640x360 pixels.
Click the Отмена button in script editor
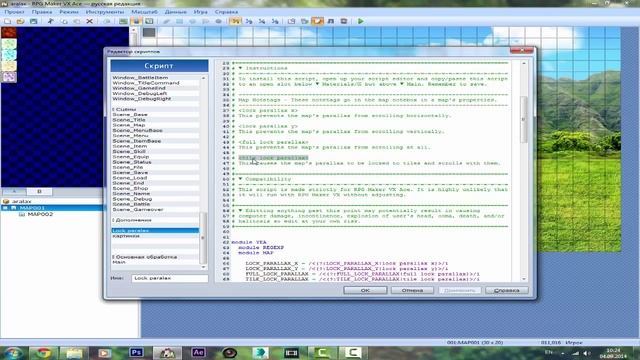click(412, 290)
